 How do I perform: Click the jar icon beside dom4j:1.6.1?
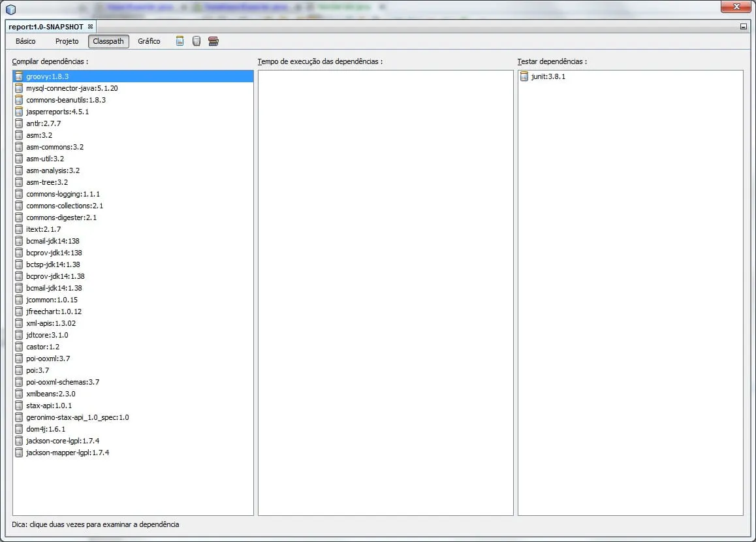pyautogui.click(x=20, y=429)
